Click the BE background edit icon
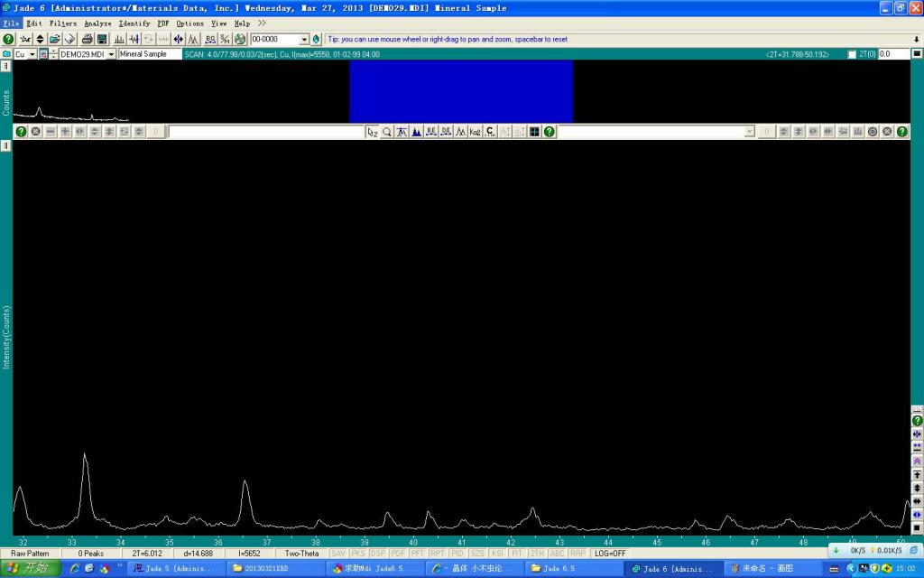 [x=430, y=132]
